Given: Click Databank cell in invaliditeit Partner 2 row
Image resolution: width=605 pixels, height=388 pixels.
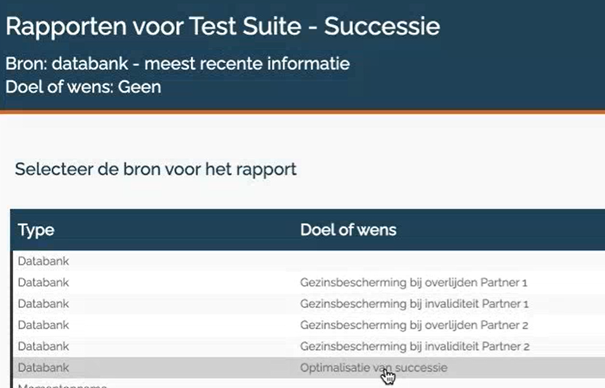Looking at the screenshot, I should pos(43,346).
